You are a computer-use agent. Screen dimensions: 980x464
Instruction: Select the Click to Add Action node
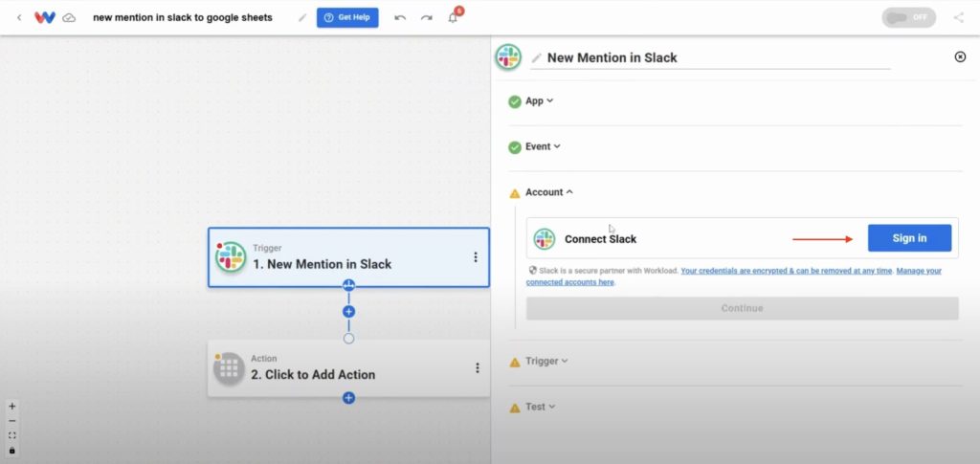[x=348, y=368]
